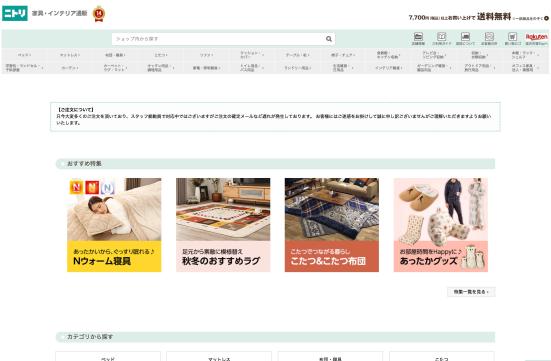Screen dimensions: 551x361
Task: Click the free shipping details arrow icon
Action: (546, 18)
